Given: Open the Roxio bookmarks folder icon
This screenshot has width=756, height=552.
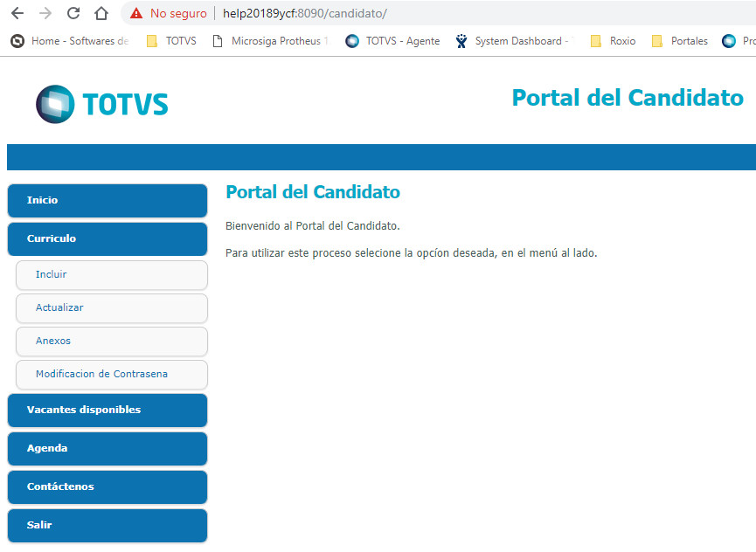Looking at the screenshot, I should [596, 41].
